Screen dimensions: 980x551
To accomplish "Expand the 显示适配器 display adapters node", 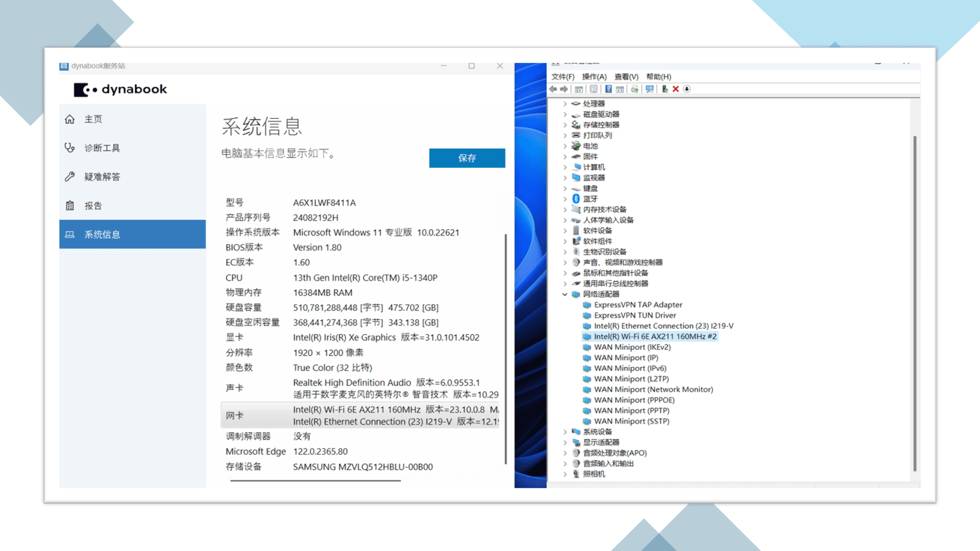I will point(565,442).
